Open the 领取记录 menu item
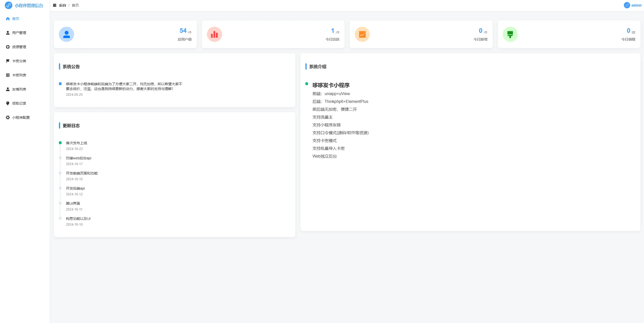644x323 pixels. click(19, 103)
